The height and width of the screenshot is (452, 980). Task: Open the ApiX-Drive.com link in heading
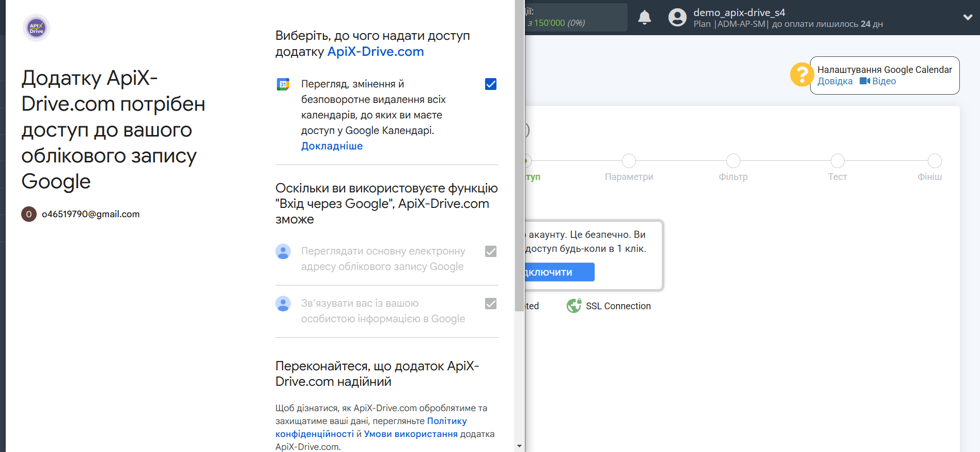376,52
